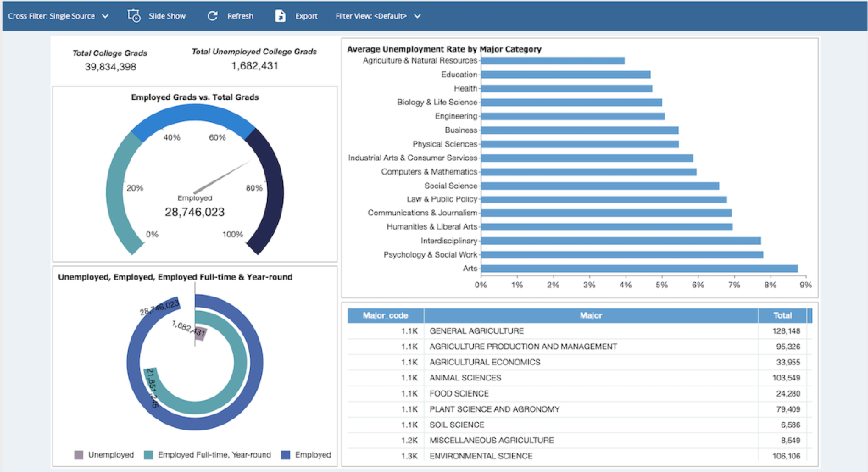Toggle the Employed legend item
The width and height of the screenshot is (868, 472).
click(x=287, y=455)
